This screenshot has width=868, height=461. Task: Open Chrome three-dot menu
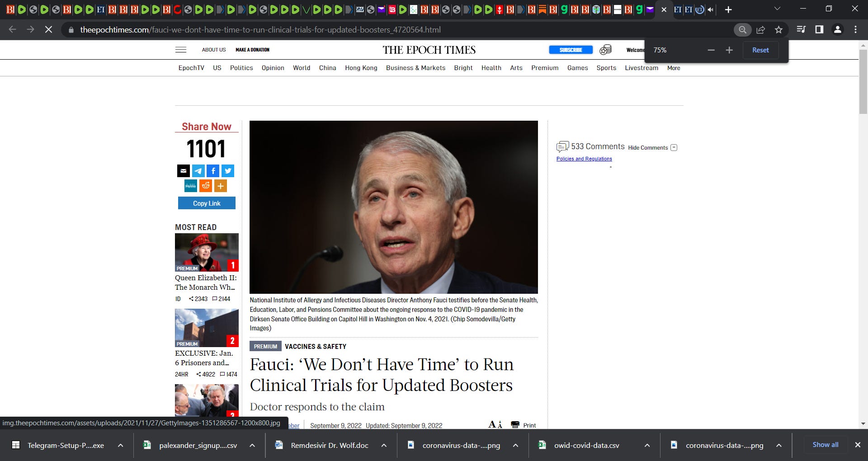855,29
